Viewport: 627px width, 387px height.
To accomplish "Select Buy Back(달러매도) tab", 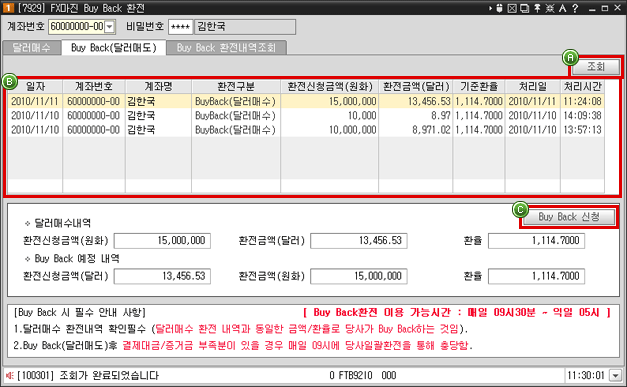I will [x=114, y=48].
